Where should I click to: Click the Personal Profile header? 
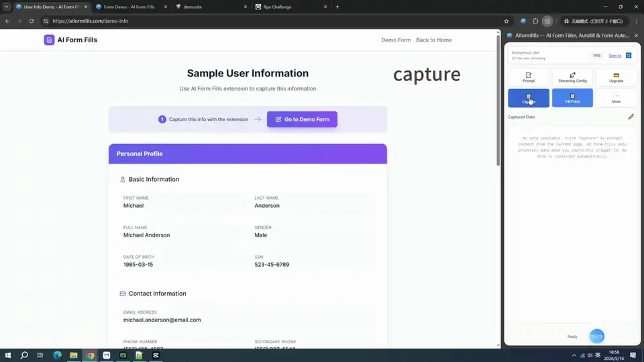point(248,154)
